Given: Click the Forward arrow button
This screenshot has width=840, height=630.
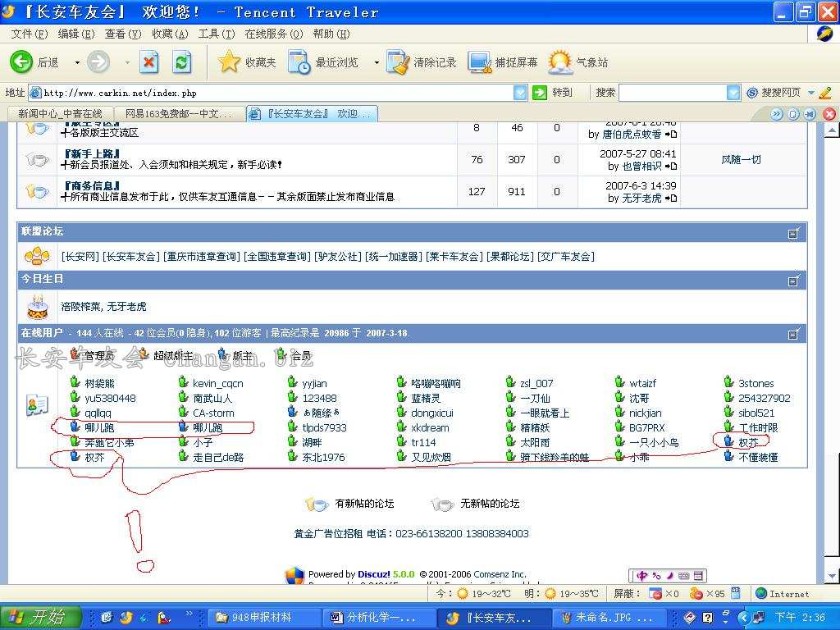Looking at the screenshot, I should [x=98, y=62].
